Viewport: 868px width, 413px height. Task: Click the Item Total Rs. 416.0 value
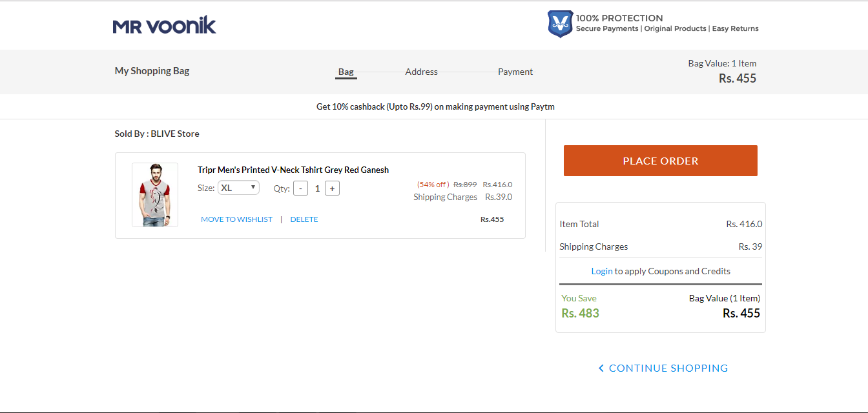(744, 224)
